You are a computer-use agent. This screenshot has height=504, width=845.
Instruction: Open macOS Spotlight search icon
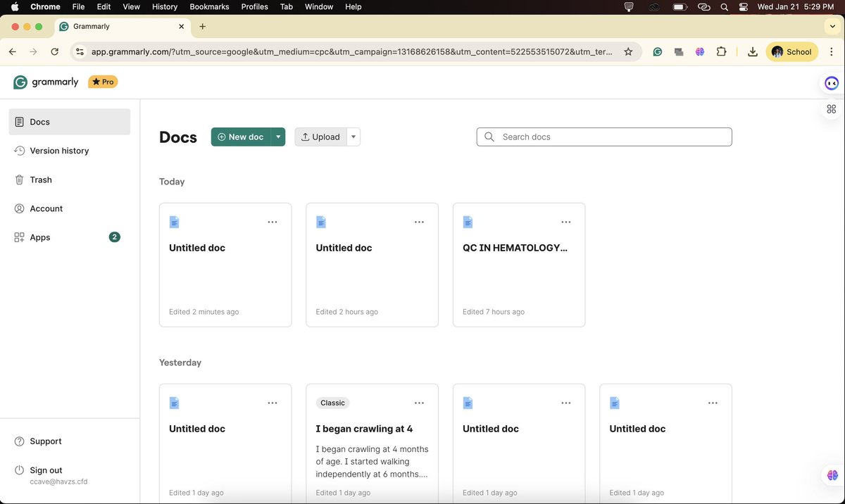click(x=724, y=6)
